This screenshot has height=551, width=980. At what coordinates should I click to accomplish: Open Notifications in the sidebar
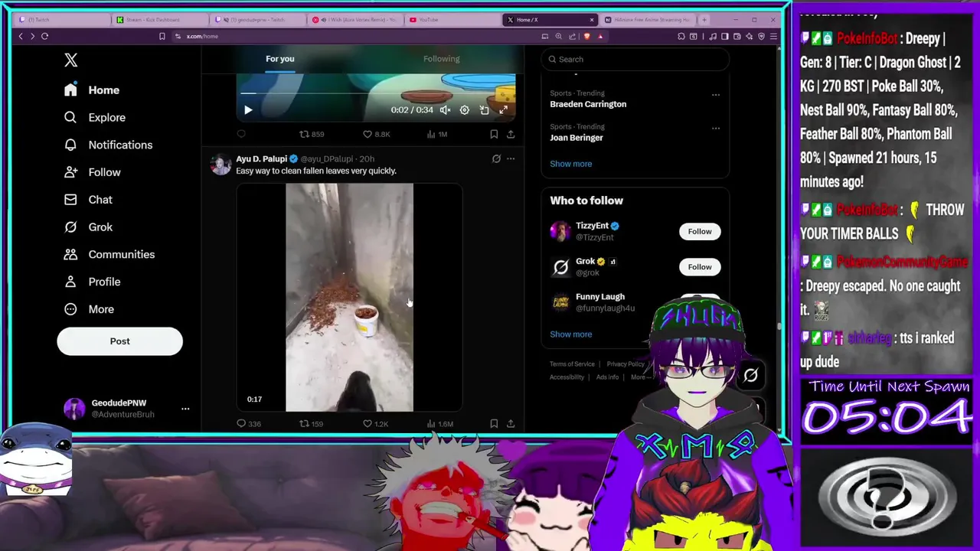point(108,145)
